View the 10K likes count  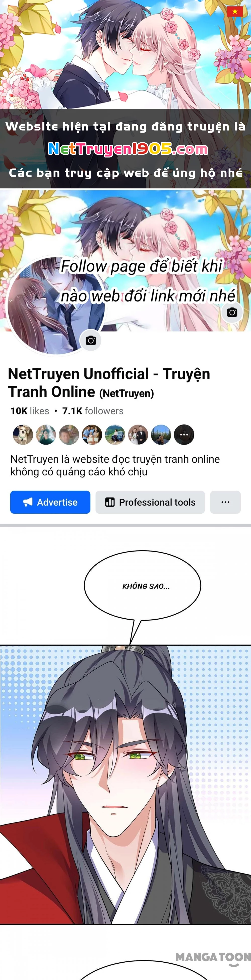[30, 411]
